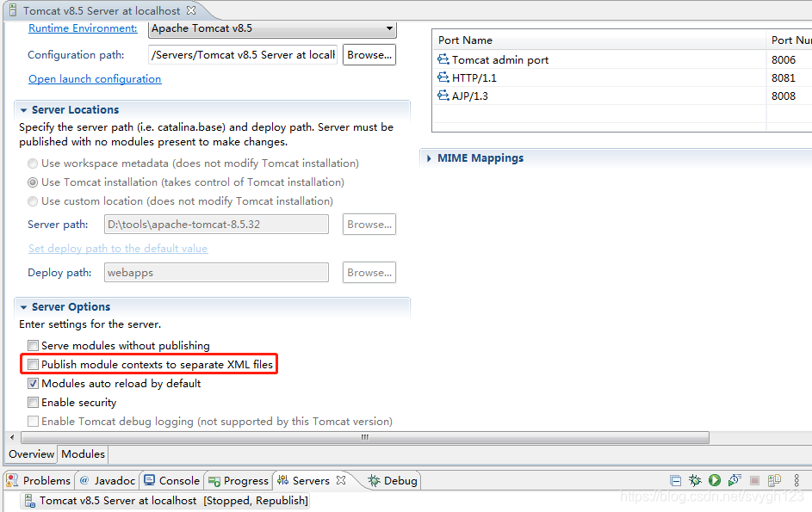The height and width of the screenshot is (512, 812).
Task: Select Use workspace metadata radio button
Action: click(x=33, y=163)
